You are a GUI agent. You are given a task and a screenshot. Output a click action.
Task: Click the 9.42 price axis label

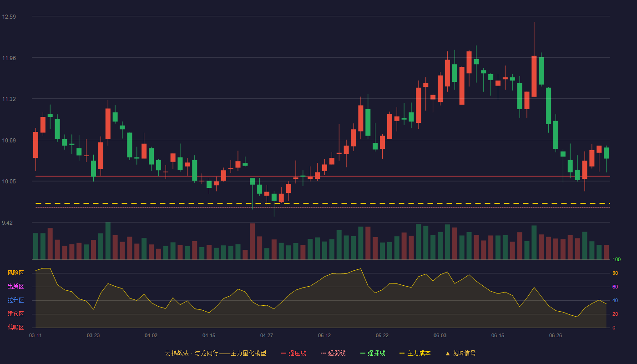(8, 222)
